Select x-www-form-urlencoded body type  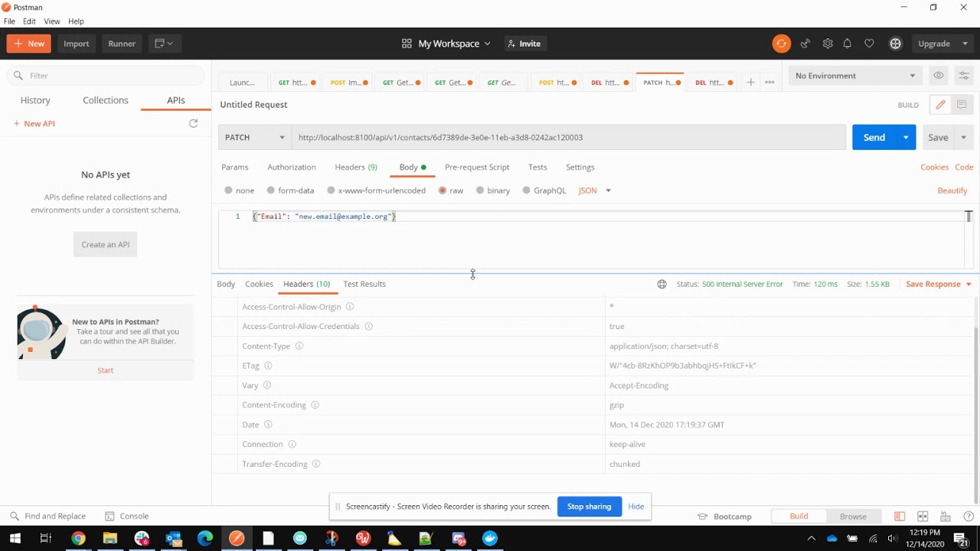point(376,191)
